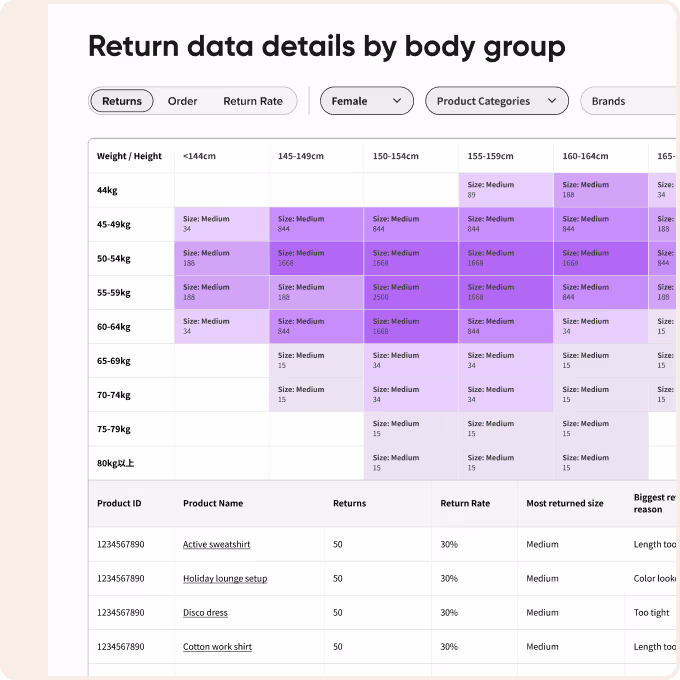Click the 65-69kg and 145-149cm cell showing 15
Image resolution: width=680 pixels, height=680 pixels.
tap(316, 361)
